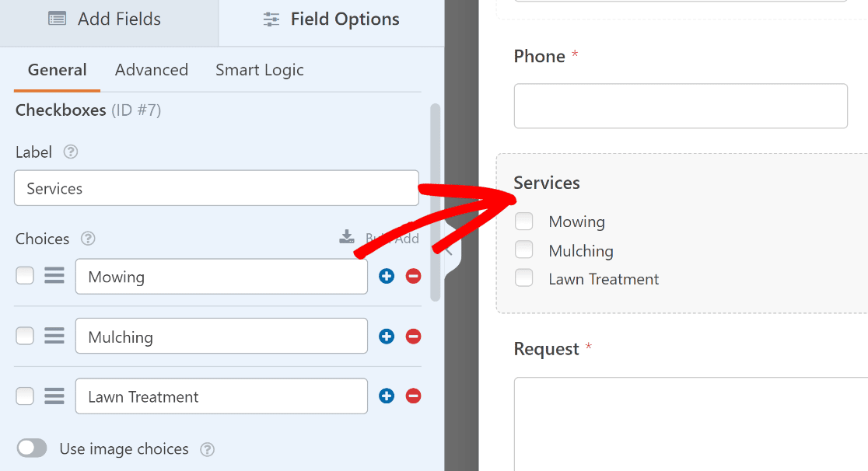The image size is (868, 471).
Task: Add a choice after Mowing
Action: pos(387,276)
